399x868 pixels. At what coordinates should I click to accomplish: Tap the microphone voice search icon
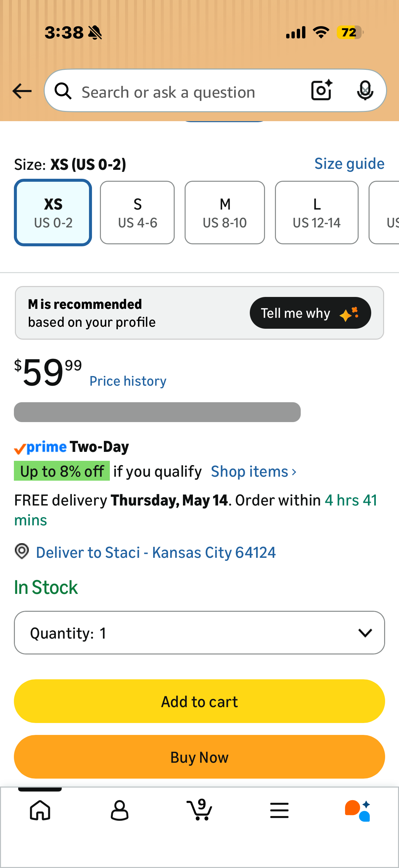[x=365, y=91]
